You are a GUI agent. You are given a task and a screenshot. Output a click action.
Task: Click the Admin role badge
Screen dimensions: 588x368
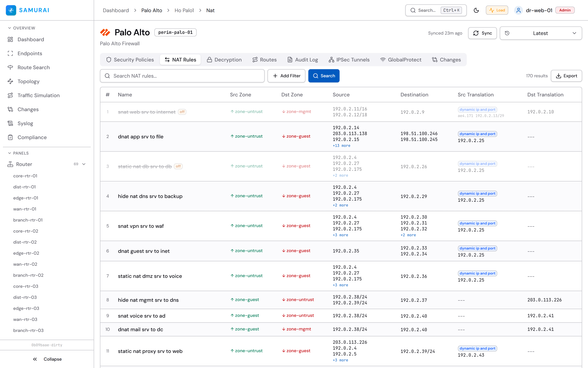click(x=565, y=10)
